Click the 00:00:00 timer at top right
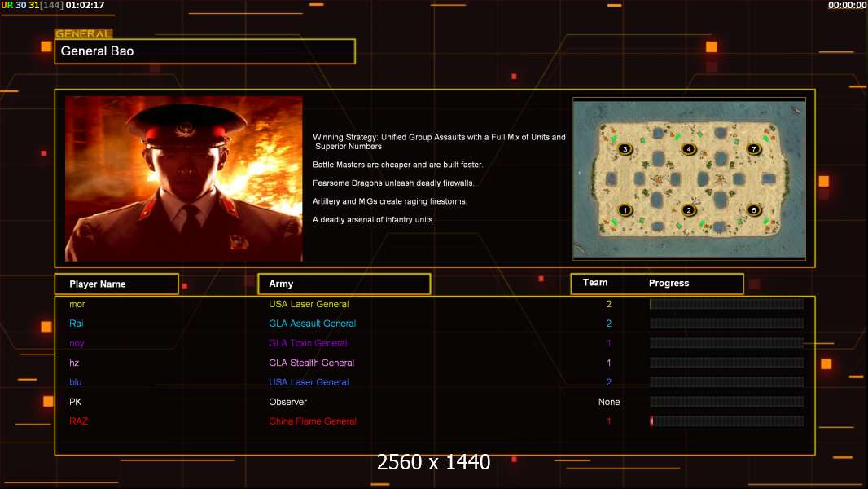The image size is (868, 489). (848, 5)
